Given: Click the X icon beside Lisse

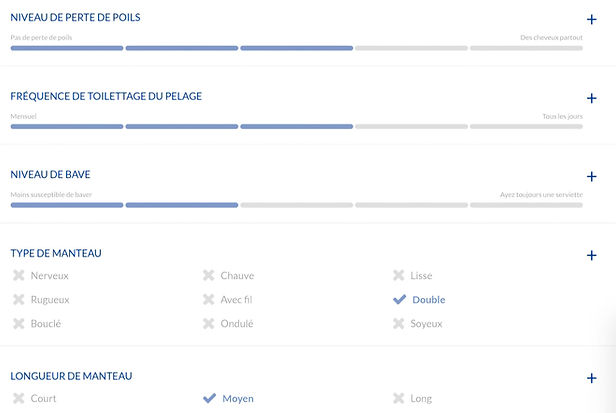Looking at the screenshot, I should tap(398, 276).
